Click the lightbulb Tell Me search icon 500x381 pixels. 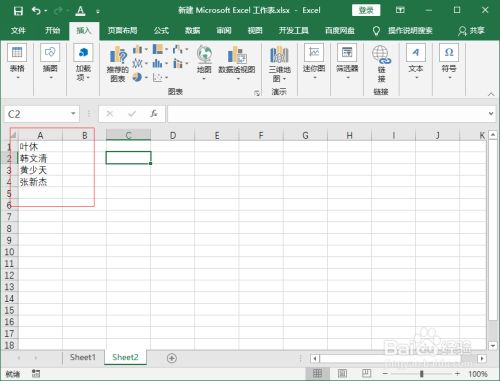(376, 31)
